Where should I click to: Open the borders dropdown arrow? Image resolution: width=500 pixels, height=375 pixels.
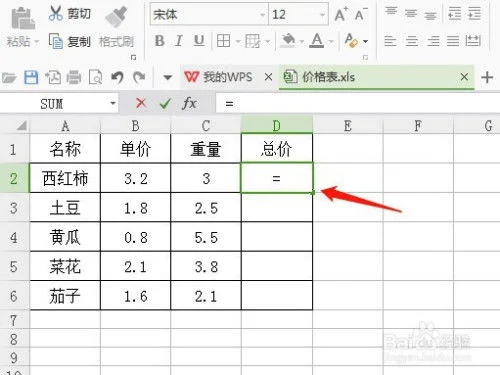pos(238,42)
